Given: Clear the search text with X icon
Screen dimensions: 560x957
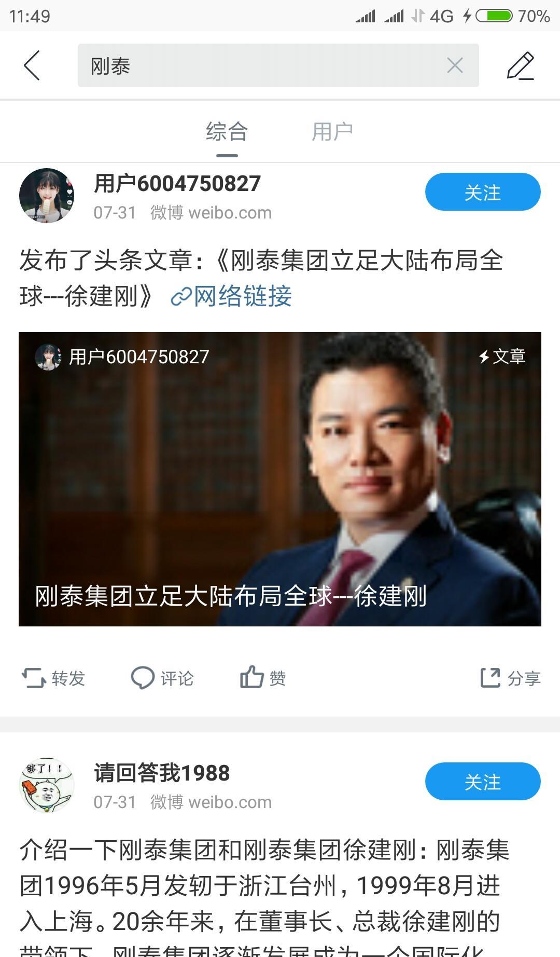Looking at the screenshot, I should (x=455, y=65).
